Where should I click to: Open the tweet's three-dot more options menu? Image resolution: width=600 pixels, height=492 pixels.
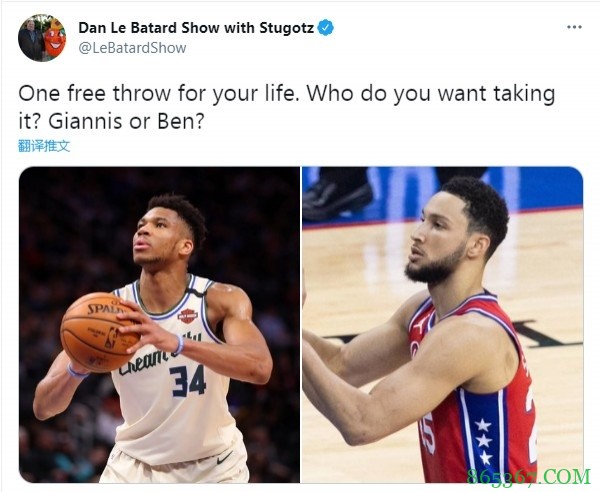pyautogui.click(x=574, y=27)
